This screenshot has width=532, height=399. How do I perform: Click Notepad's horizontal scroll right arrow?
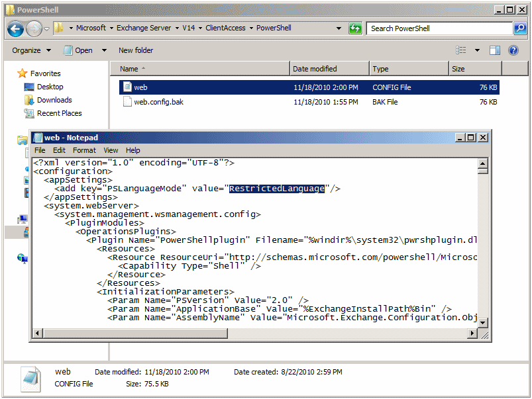point(472,333)
